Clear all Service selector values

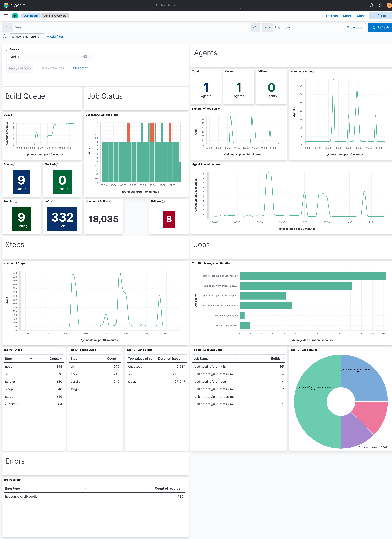85,57
